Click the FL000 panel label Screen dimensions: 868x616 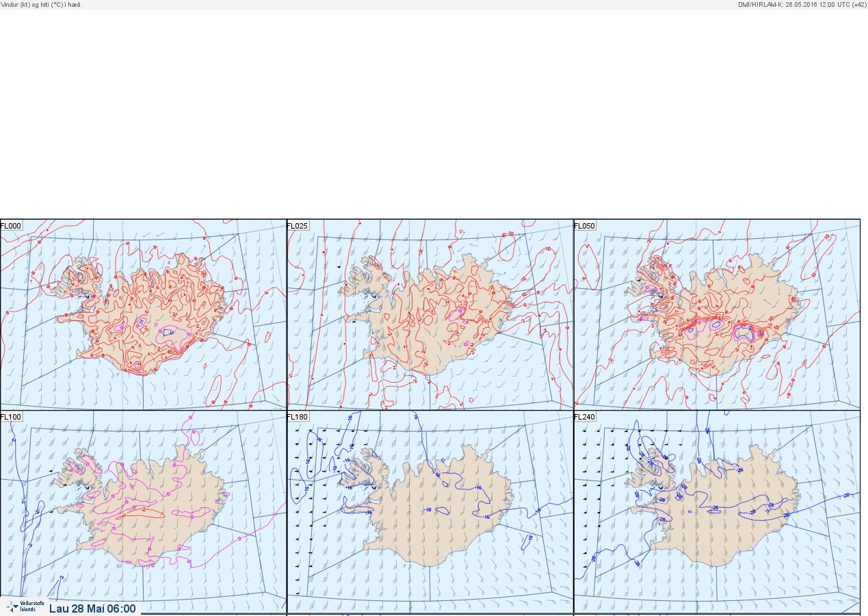12,225
